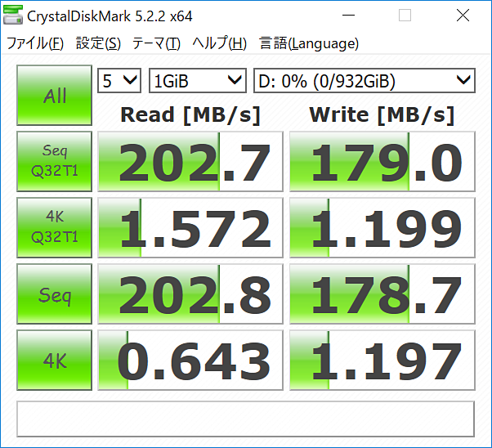Select the Seq read result 202.8
This screenshot has width=492, height=448.
(190, 293)
